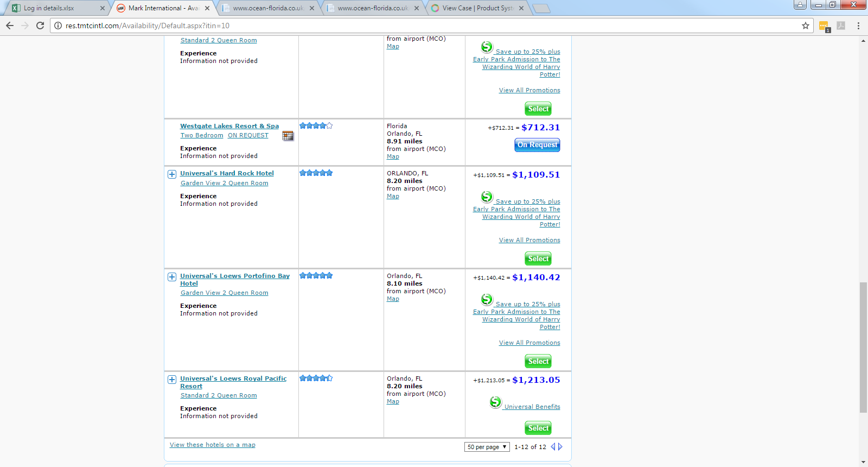Expand Universal's Loews Portofino Bay Hotel details
This screenshot has height=467, width=868.
point(172,277)
